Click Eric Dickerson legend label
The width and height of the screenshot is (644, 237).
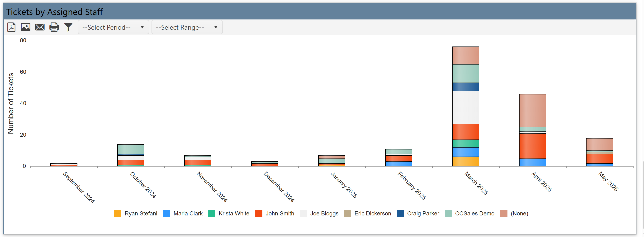[373, 214]
